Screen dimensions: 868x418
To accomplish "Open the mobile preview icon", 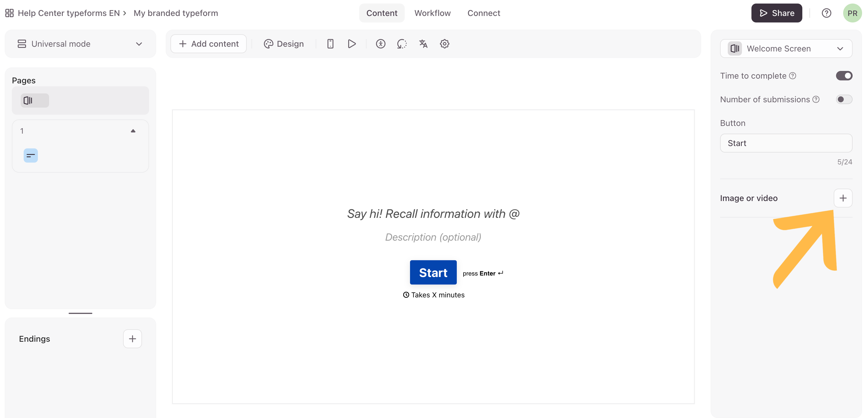I will 330,44.
